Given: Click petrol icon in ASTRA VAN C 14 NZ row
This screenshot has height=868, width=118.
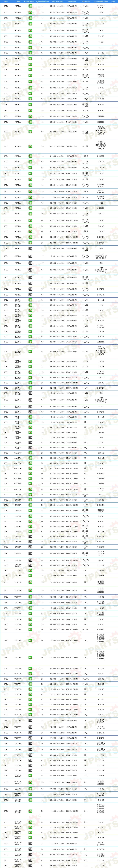Looking at the screenshot, I should (30, 417).
